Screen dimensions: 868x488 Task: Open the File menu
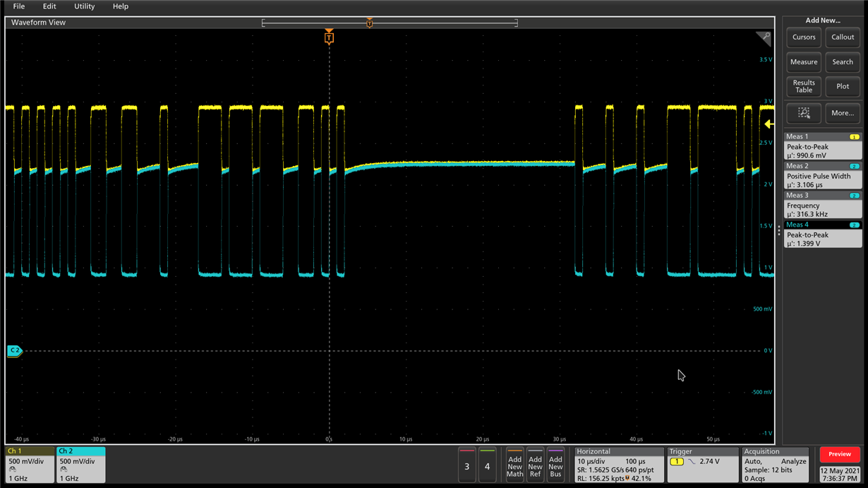[x=19, y=6]
